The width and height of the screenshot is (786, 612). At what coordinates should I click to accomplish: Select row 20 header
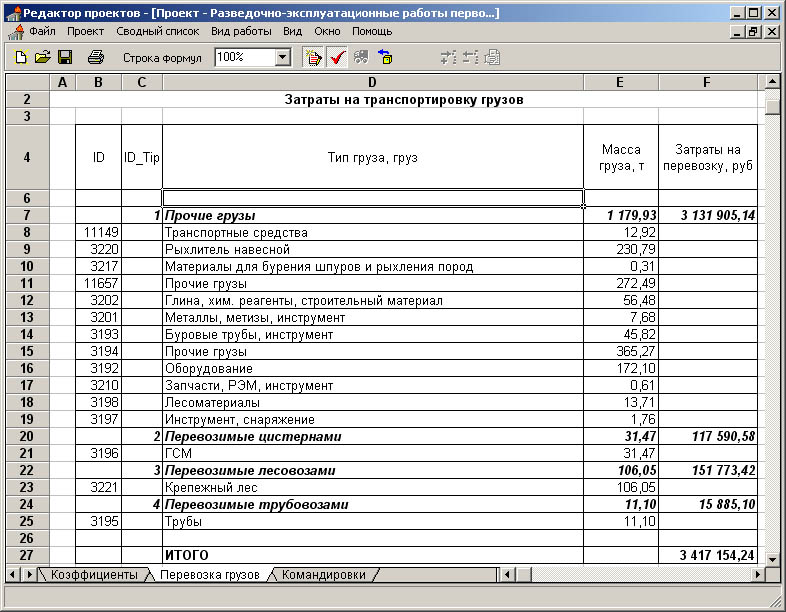click(27, 437)
